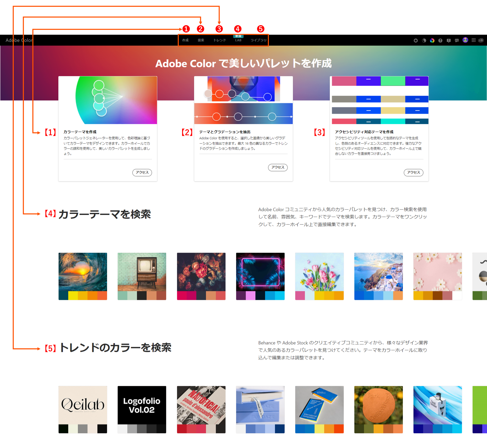Viewport: 487px width, 448px height.
Task: Click the rainbow color wheel icon in header
Action: point(432,40)
